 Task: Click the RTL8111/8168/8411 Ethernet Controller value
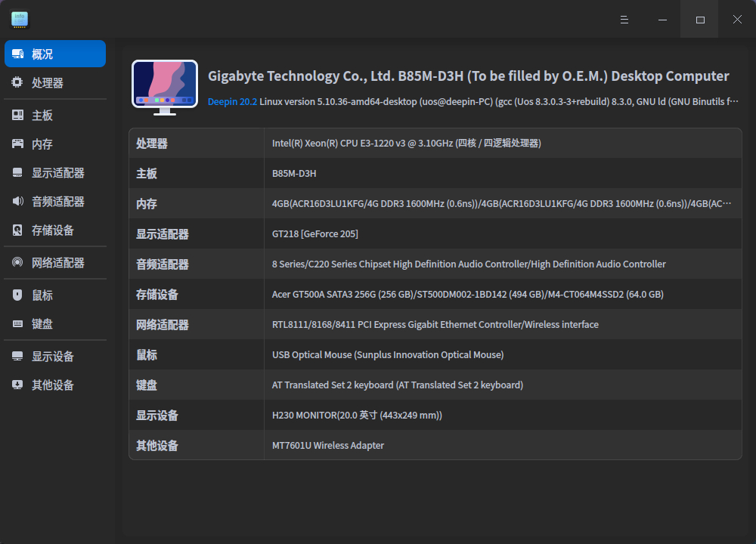click(435, 325)
